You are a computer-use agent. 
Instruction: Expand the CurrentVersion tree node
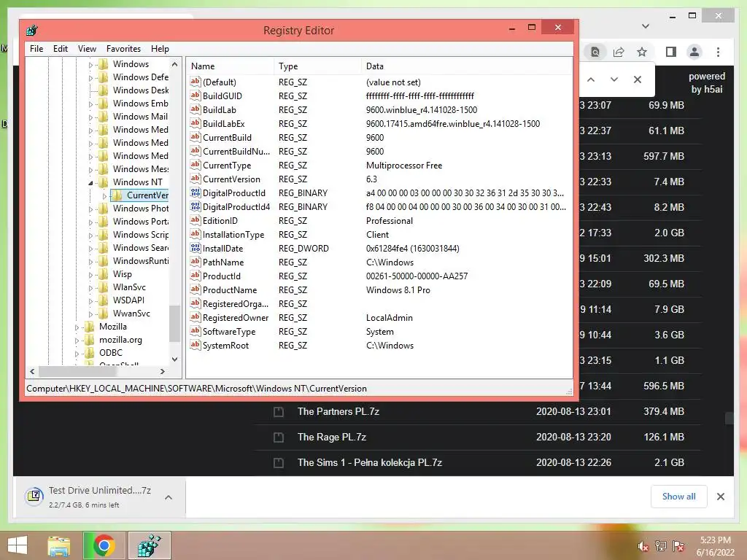coord(104,195)
